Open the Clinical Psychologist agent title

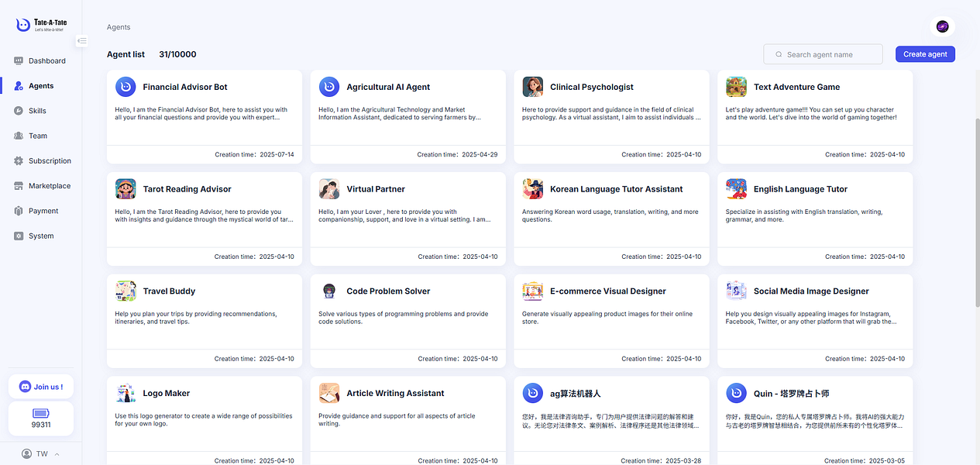(x=592, y=87)
